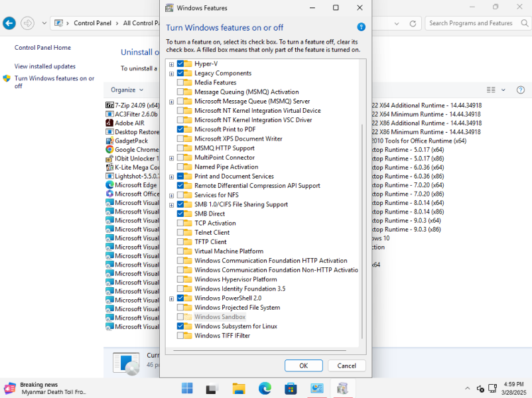Image resolution: width=532 pixels, height=398 pixels.
Task: Expand the Legacy Components node
Action: [x=171, y=74]
